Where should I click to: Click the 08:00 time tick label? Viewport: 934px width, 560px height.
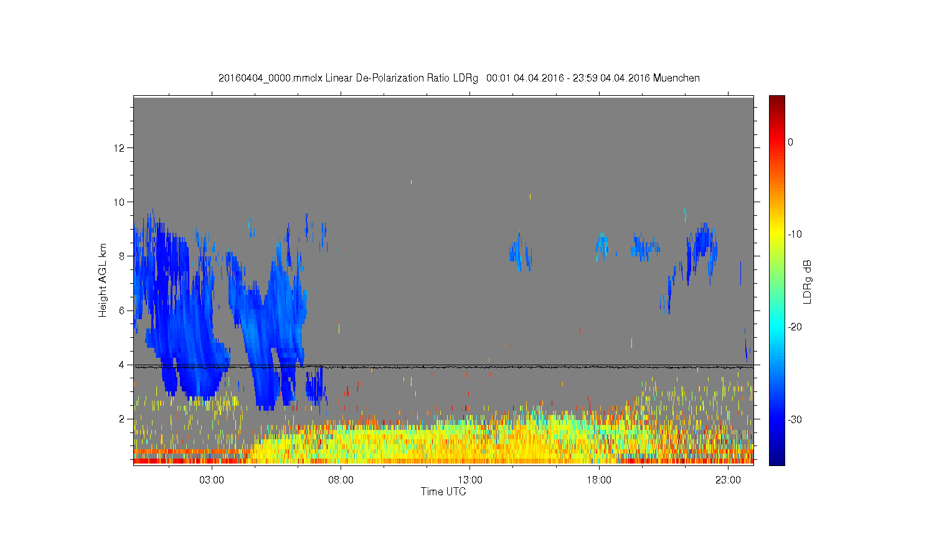click(x=341, y=480)
